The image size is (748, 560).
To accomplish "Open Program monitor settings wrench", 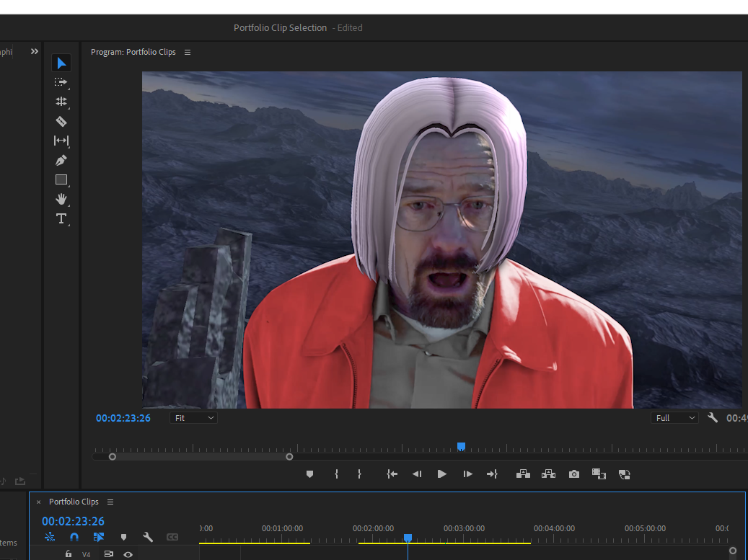I will pos(713,418).
